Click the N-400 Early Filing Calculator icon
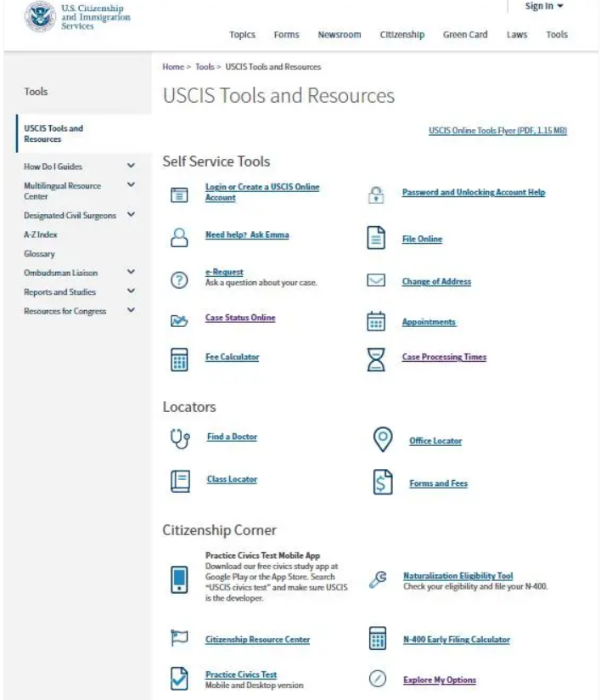Screen dimensions: 601x700 click(x=378, y=637)
